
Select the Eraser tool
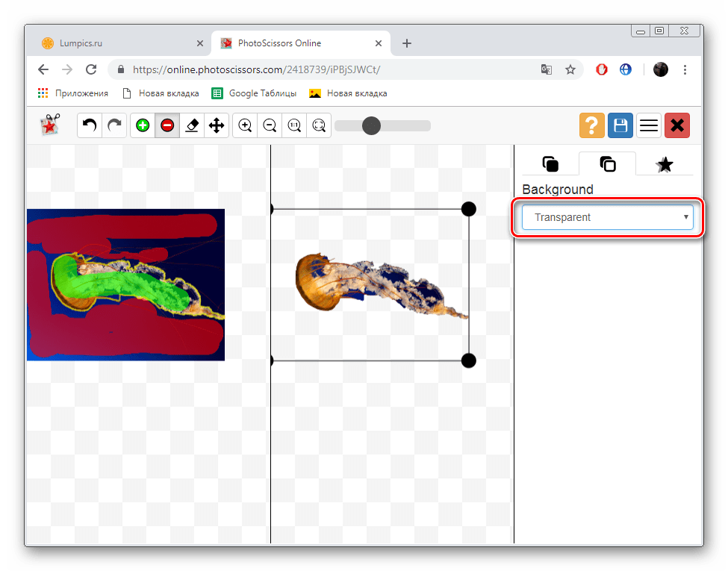click(x=192, y=125)
